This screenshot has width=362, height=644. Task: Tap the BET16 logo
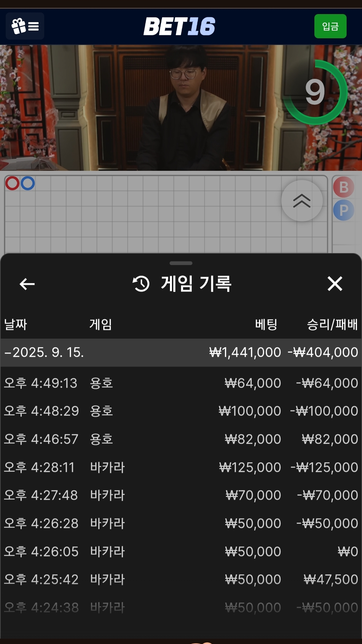[x=179, y=26]
